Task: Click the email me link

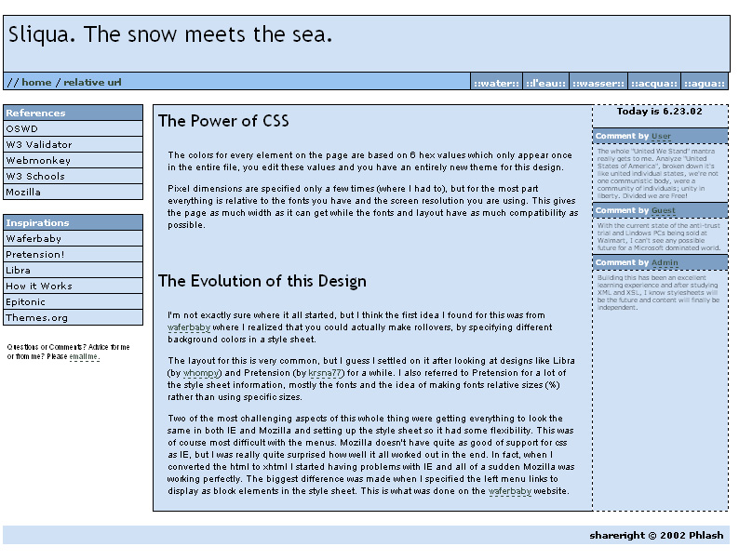Action: (84, 357)
